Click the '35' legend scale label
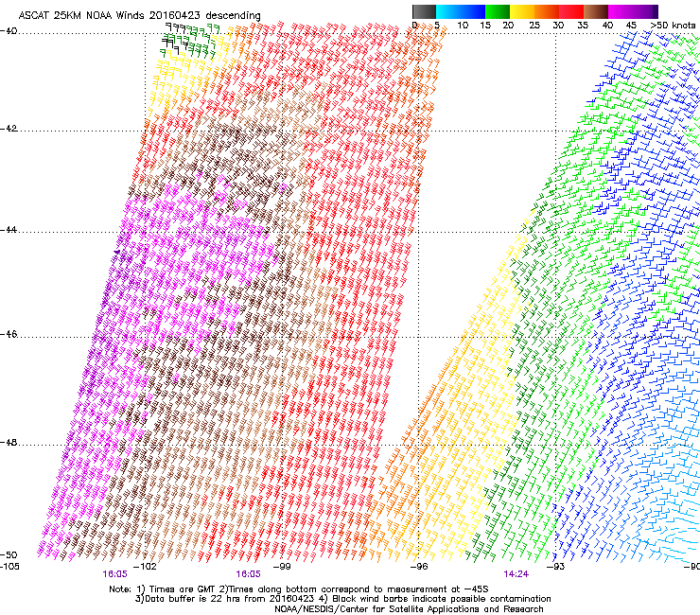 (583, 25)
